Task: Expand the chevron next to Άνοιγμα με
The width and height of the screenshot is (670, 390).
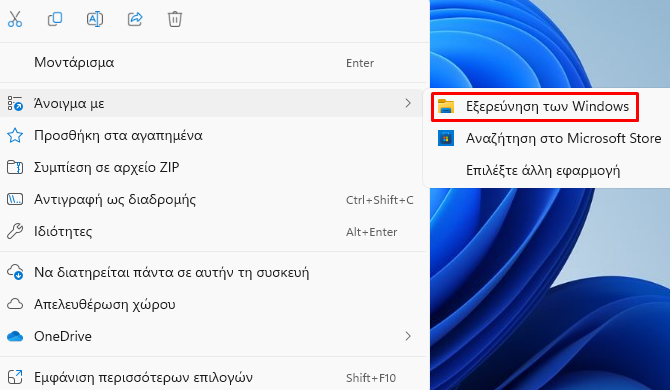Action: click(x=408, y=103)
